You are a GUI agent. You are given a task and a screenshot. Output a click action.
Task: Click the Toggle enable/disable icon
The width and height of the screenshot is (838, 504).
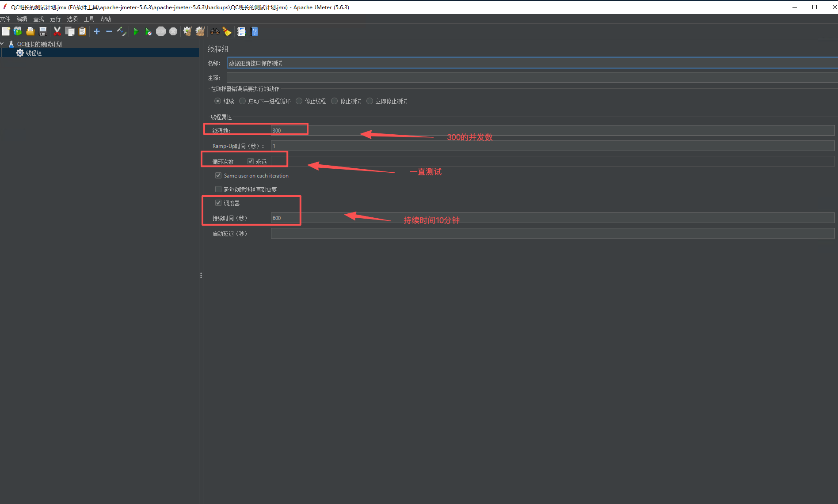[122, 31]
